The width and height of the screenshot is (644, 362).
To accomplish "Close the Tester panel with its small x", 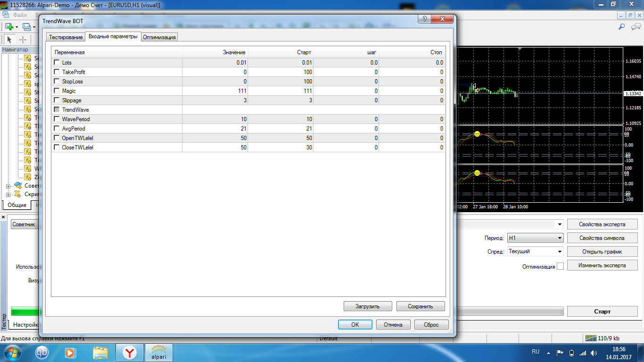I will click(x=4, y=217).
